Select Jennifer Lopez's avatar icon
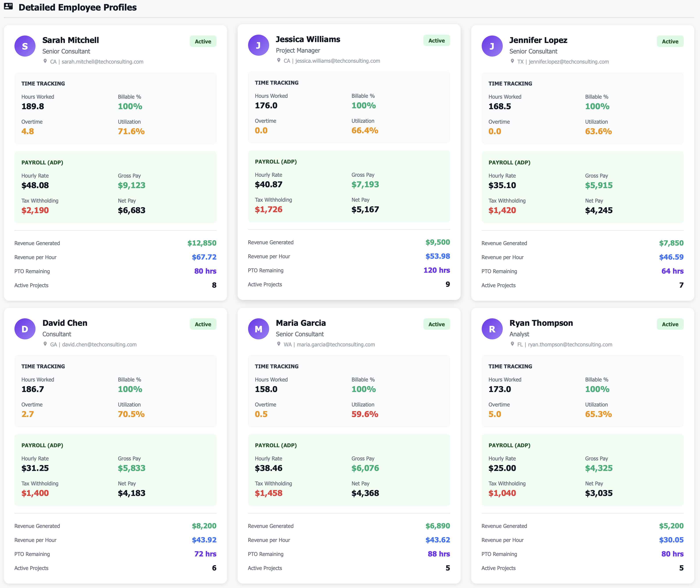This screenshot has height=588, width=700. click(x=492, y=46)
